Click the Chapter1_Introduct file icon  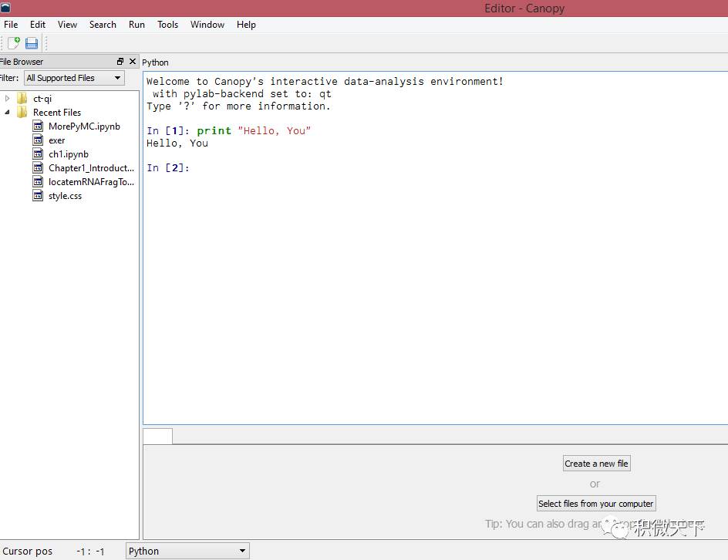click(x=38, y=168)
